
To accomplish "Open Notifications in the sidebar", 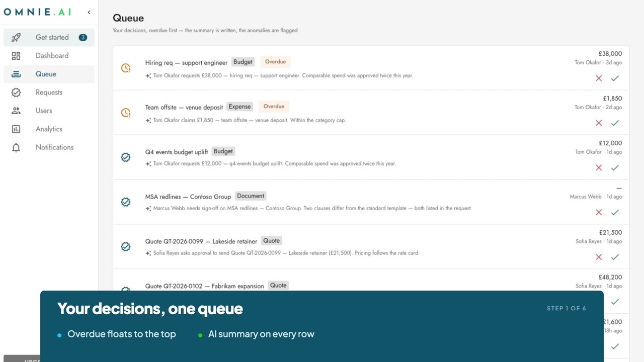I will [x=49, y=147].
